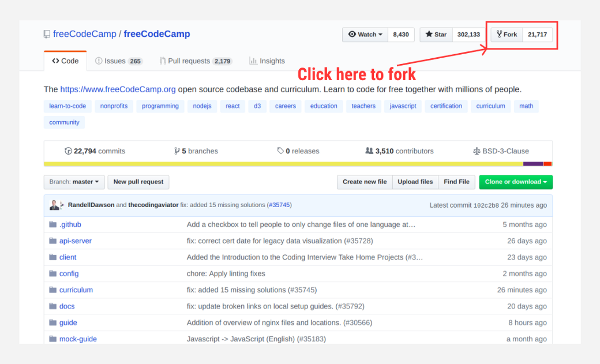Click the folder icon for .github
This screenshot has width=600, height=364.
53,224
